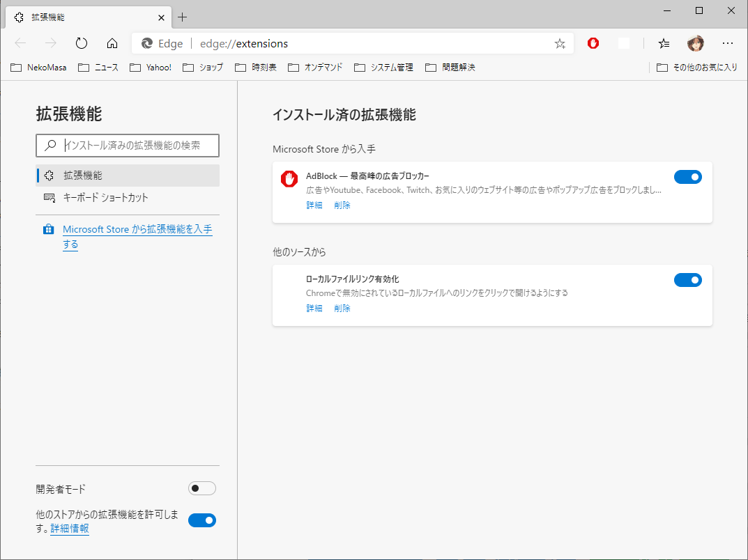The image size is (748, 560).
Task: Open NekoMasa bookmarks folder
Action: click(38, 67)
